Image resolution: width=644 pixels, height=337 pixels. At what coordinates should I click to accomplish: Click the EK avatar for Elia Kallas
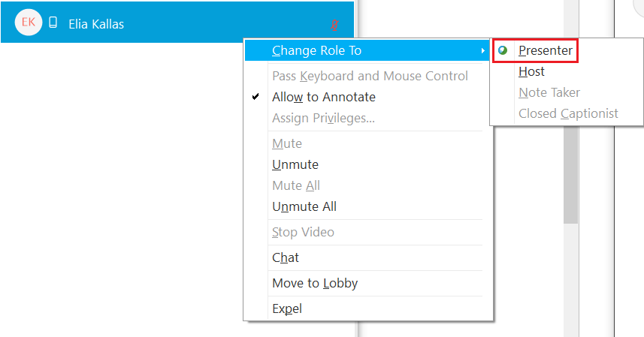pyautogui.click(x=29, y=23)
